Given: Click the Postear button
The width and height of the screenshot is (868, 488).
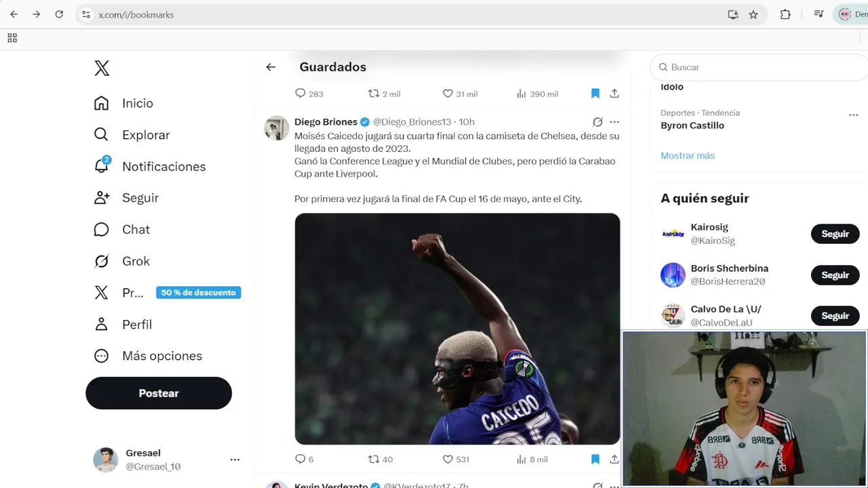Looking at the screenshot, I should pyautogui.click(x=159, y=393).
